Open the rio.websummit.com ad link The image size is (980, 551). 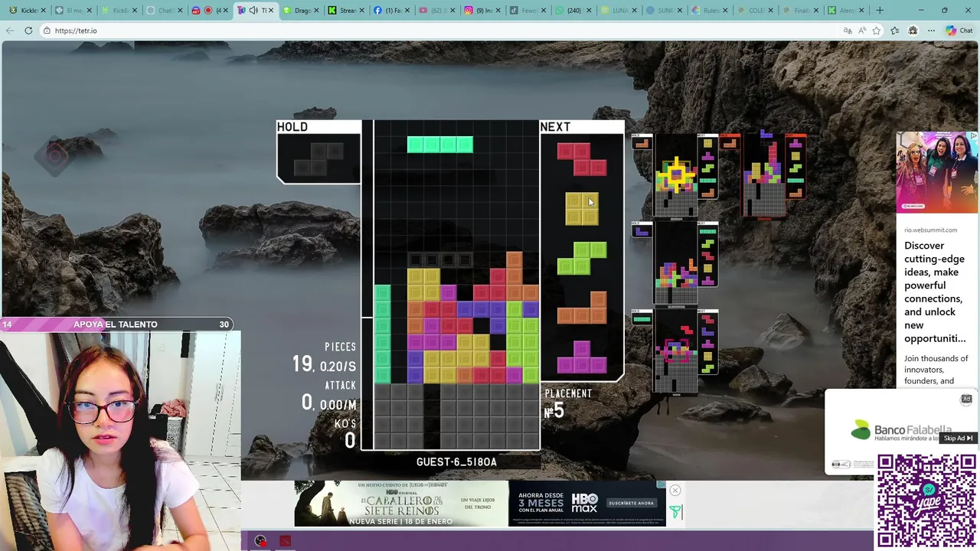[930, 230]
